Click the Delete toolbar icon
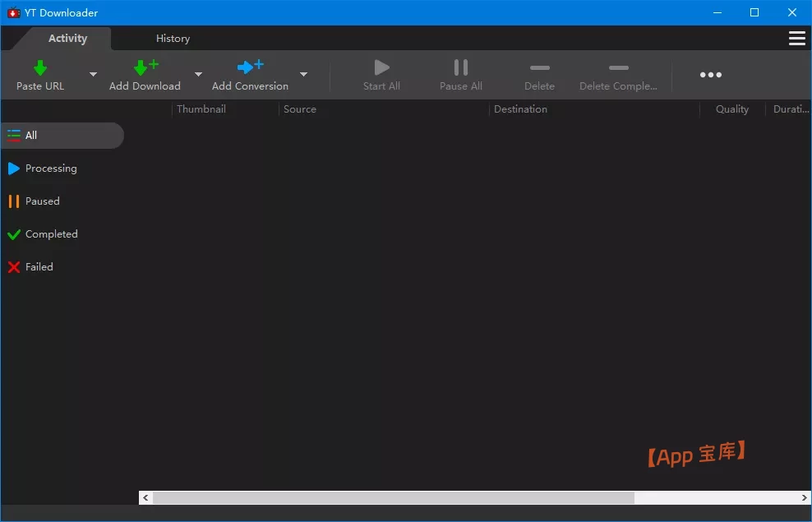Image resolution: width=812 pixels, height=522 pixels. click(x=539, y=68)
